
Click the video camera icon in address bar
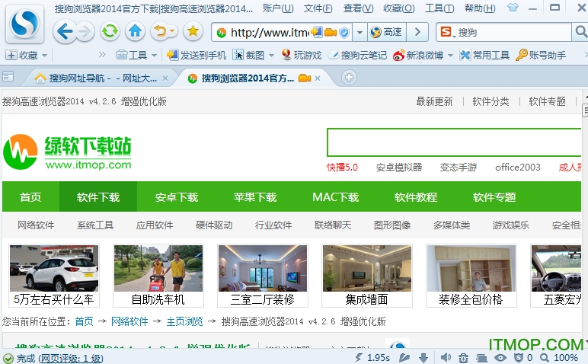[331, 33]
